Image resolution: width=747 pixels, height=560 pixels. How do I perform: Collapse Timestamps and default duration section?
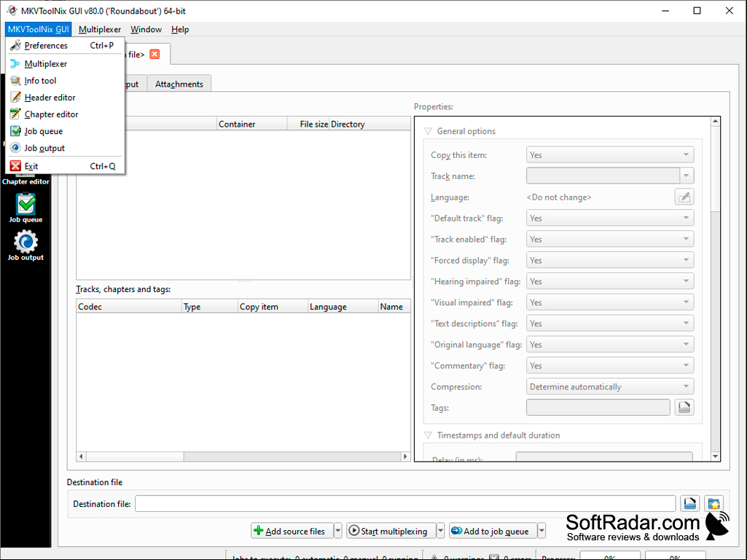tap(428, 435)
